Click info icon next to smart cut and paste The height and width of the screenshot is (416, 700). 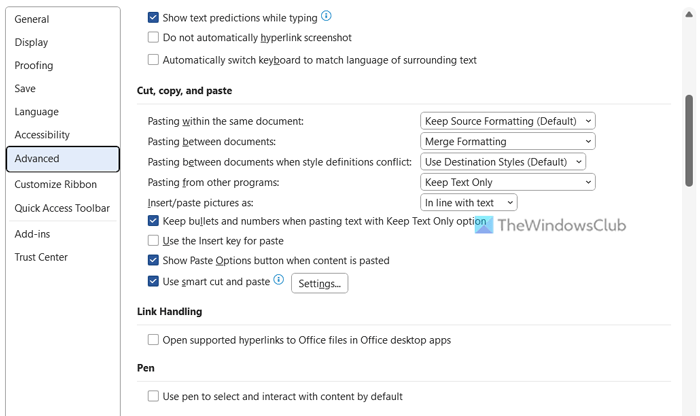pos(279,281)
